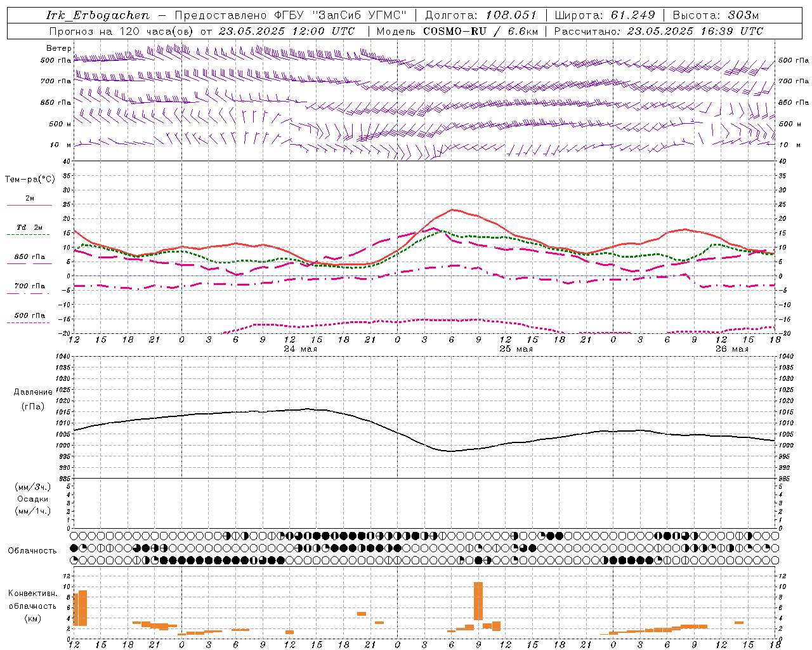812x650 pixels.
Task: Click the '500 гПа' temperature legend entry
Action: pos(30,315)
